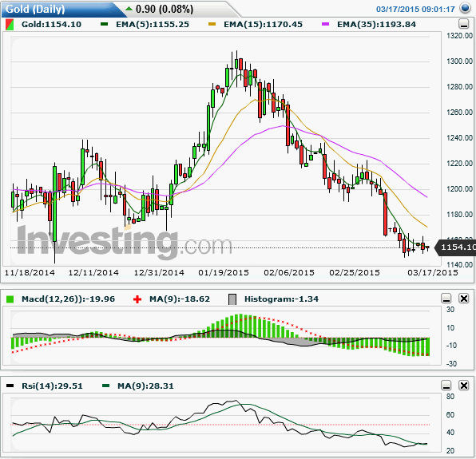476x459 pixels.
Task: Click the RSI axis value 20
Action: tap(450, 451)
